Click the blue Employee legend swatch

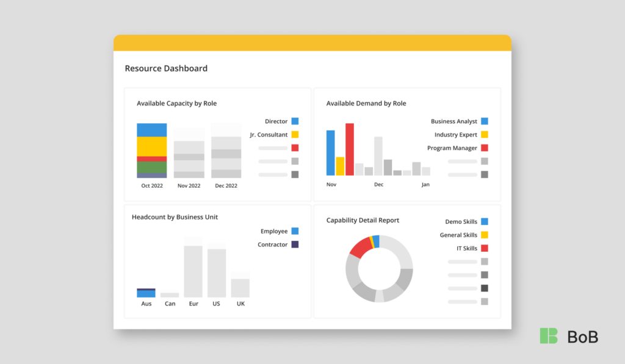point(295,231)
